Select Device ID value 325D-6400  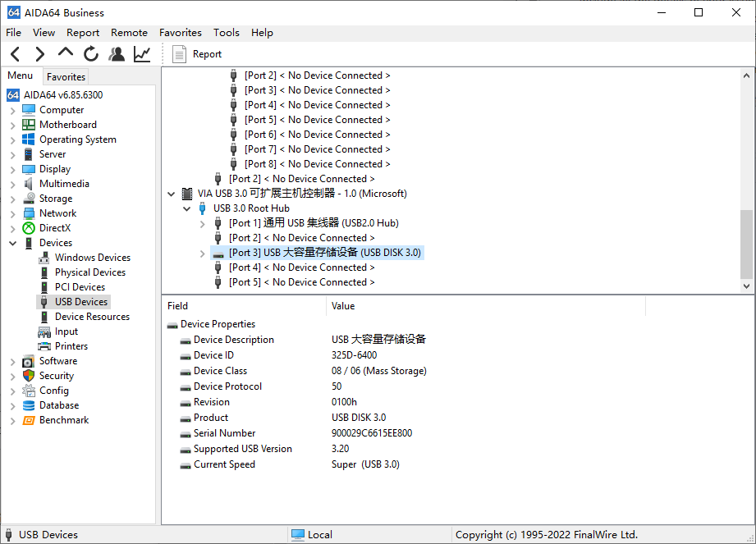click(355, 355)
